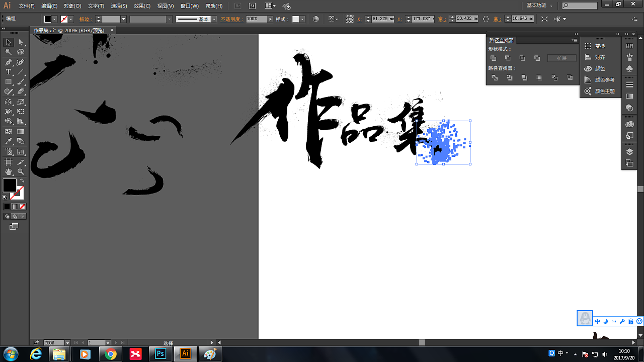Open the 窗口(W) menu
The height and width of the screenshot is (362, 644).
pyautogui.click(x=190, y=6)
